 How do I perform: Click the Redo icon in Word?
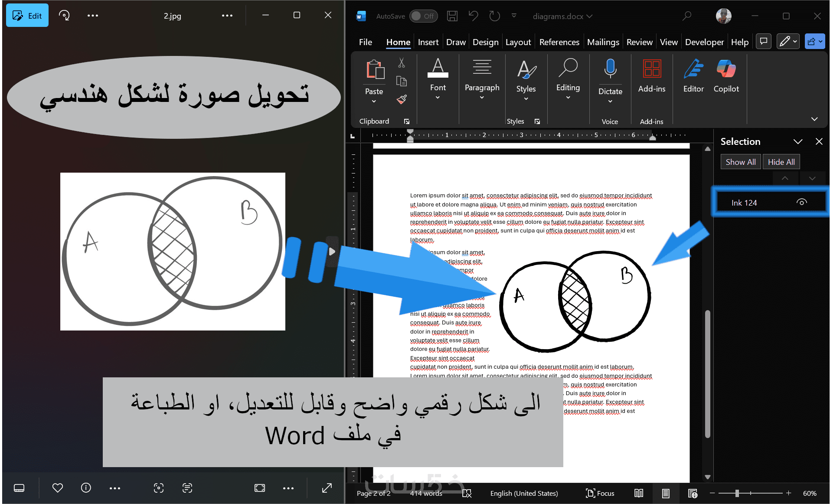click(x=494, y=16)
